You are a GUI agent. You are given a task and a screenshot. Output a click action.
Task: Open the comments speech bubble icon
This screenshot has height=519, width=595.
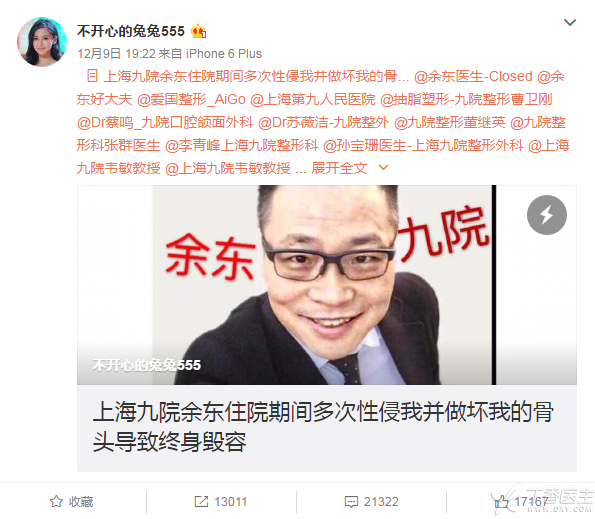[351, 502]
